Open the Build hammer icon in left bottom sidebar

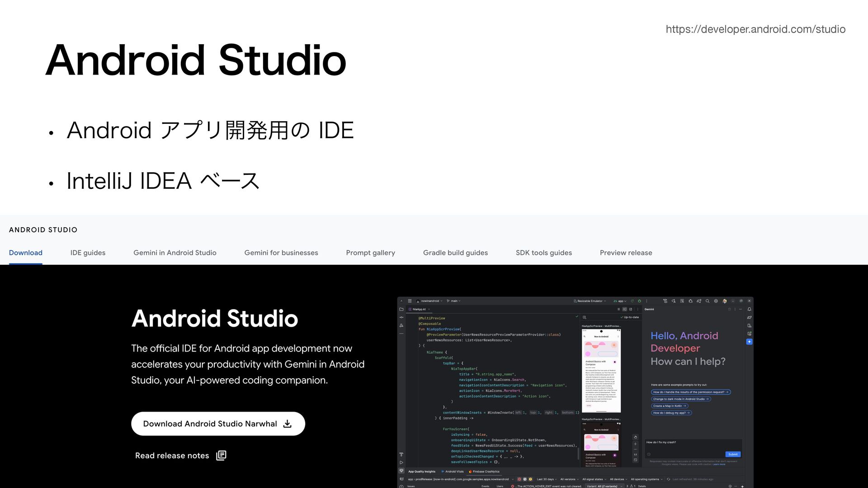[401, 455]
